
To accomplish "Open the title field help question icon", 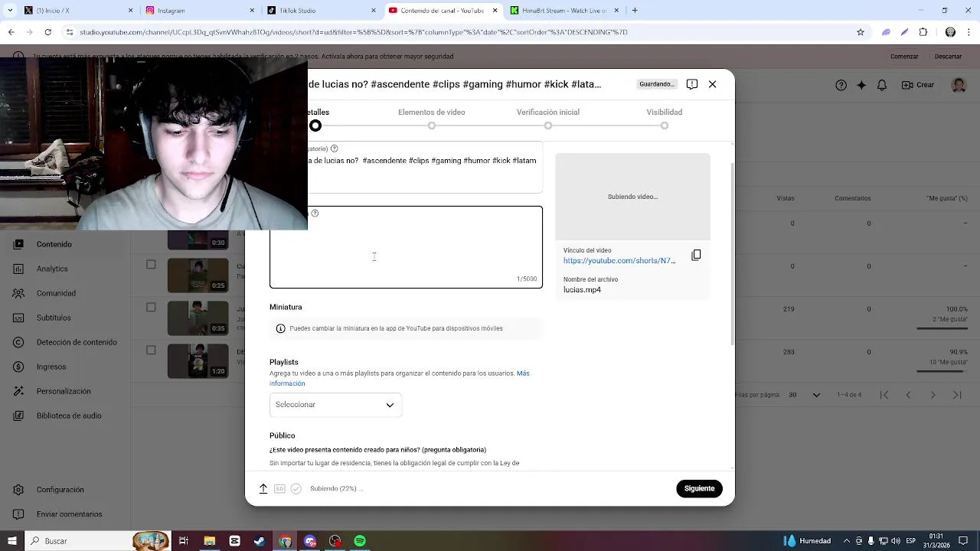I will click(x=334, y=148).
